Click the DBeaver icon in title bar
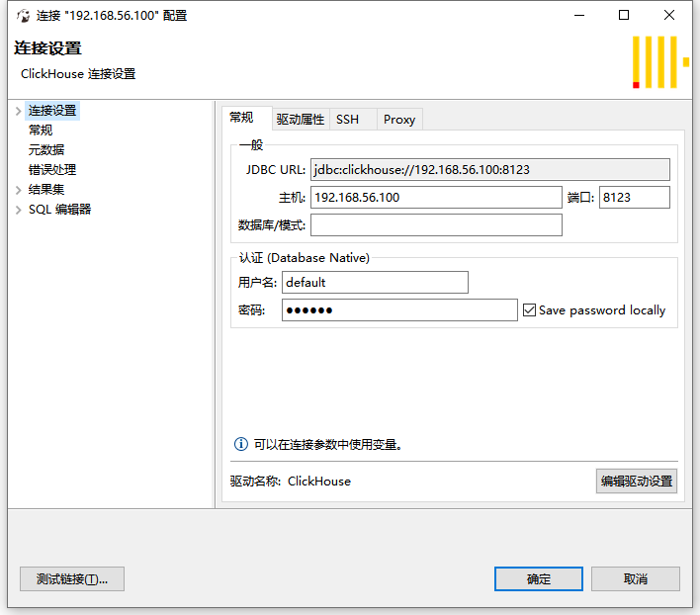Image resolution: width=700 pixels, height=615 pixels. (23, 16)
